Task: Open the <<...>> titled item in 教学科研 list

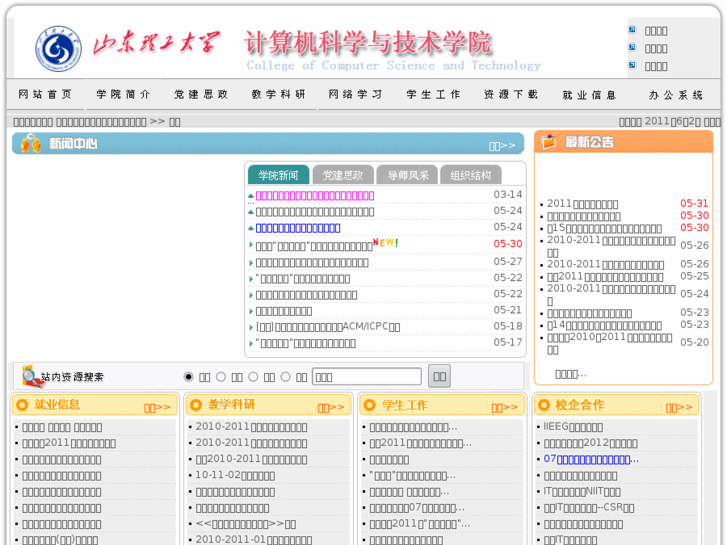Action: click(246, 524)
